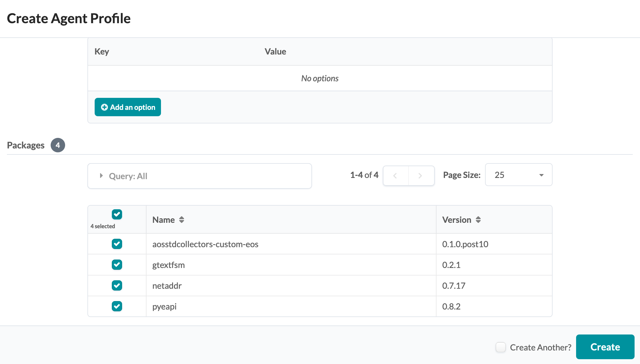Toggle the select-all packages checkbox
The height and width of the screenshot is (364, 640).
117,214
